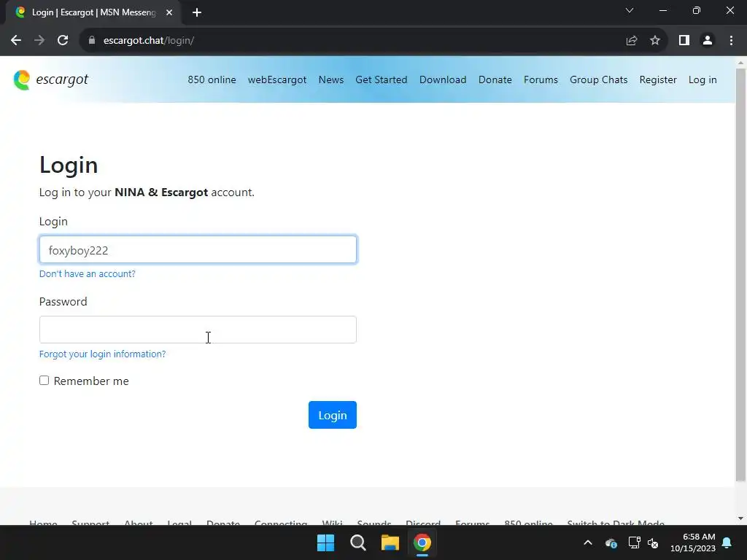Click the Chrome taskbar icon
The image size is (747, 560).
click(x=422, y=542)
